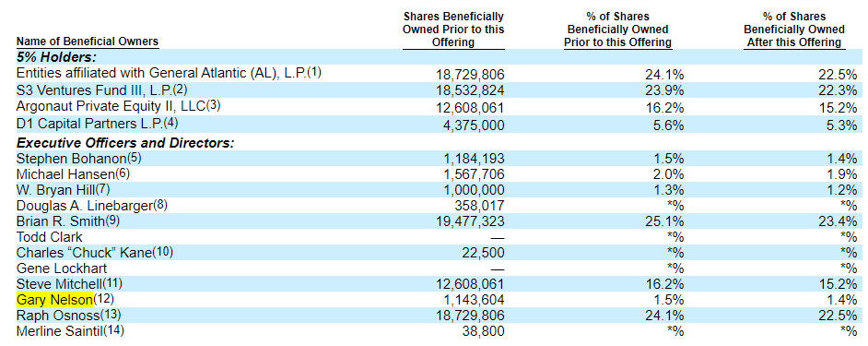Click the name 'Stephen Bohanon'

point(72,158)
